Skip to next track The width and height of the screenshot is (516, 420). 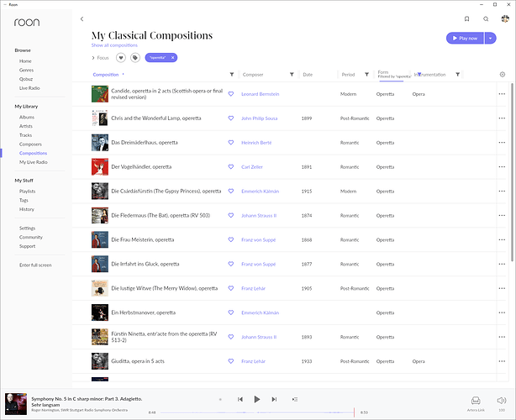(274, 399)
